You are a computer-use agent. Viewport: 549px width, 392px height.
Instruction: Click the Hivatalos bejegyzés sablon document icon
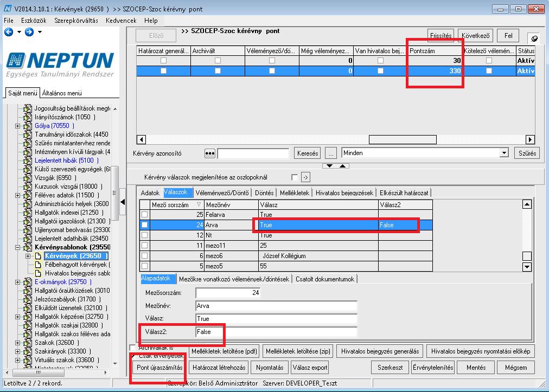point(38,273)
